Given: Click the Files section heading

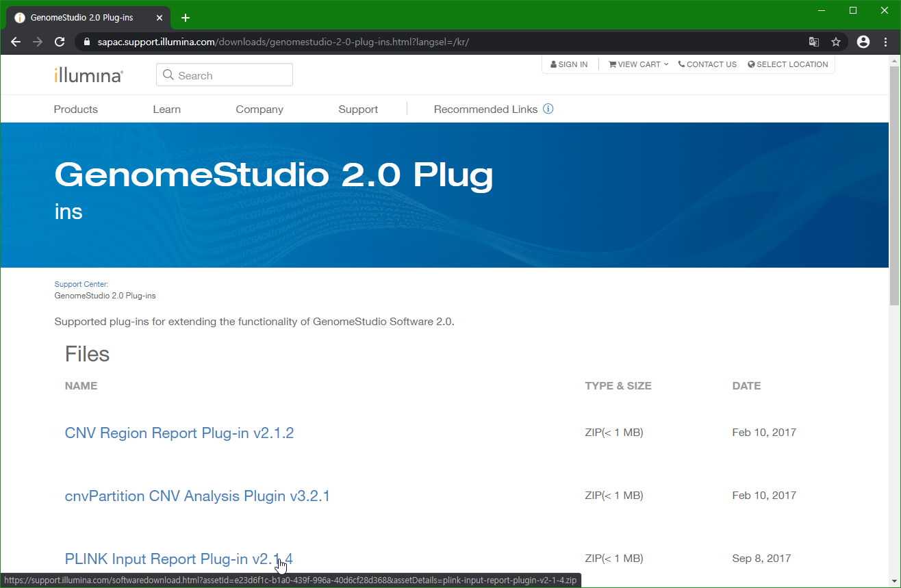Looking at the screenshot, I should (87, 354).
